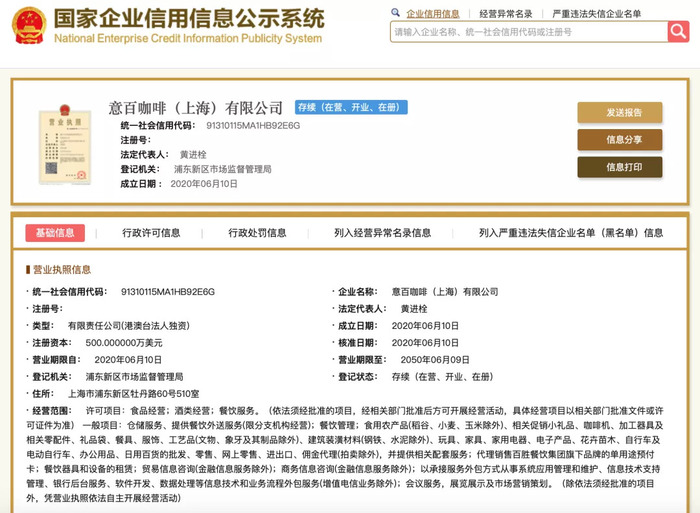Switch to the 行政处罚信息 tab

pos(257,233)
